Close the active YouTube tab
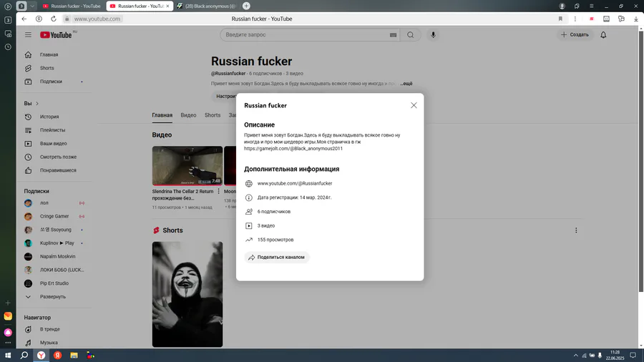This screenshot has width=644, height=362. [167, 6]
